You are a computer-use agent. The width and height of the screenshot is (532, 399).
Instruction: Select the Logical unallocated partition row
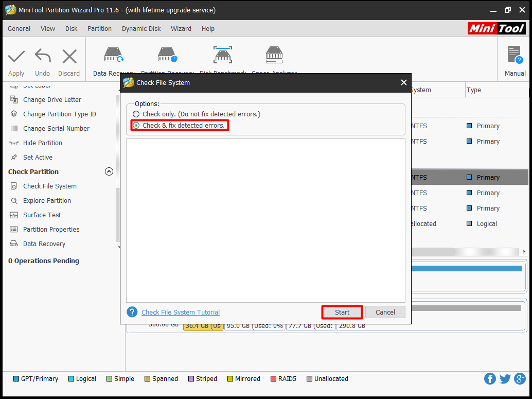coord(470,224)
